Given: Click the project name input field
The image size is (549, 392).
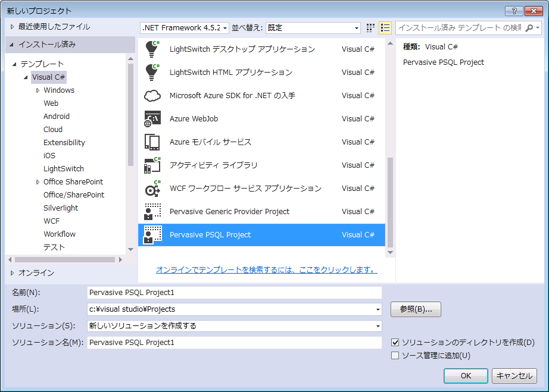Looking at the screenshot, I should (234, 293).
